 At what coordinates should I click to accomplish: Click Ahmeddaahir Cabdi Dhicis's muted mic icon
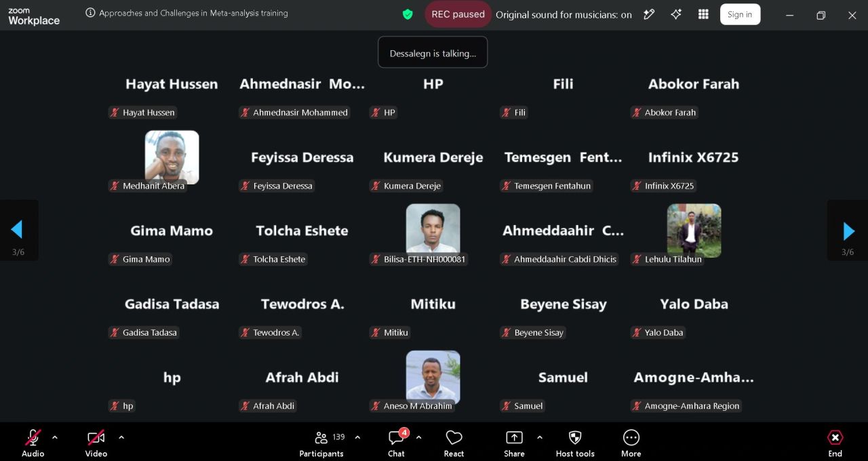click(x=507, y=259)
